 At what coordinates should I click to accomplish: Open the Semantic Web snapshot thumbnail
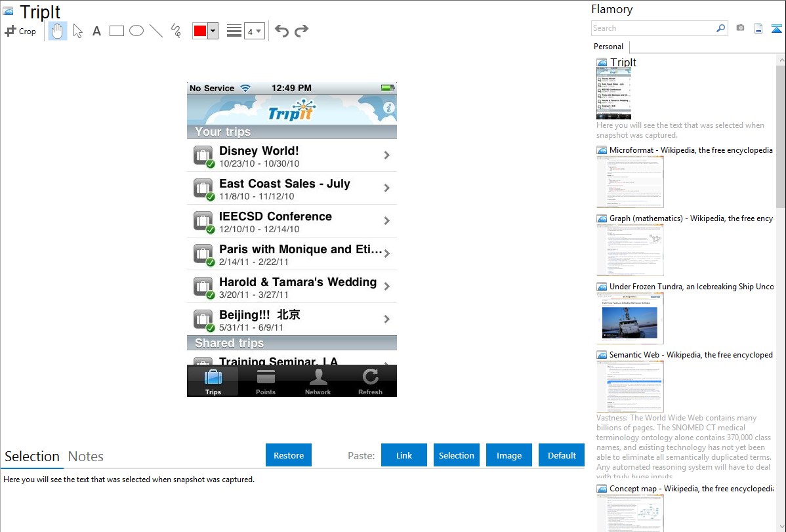(630, 386)
